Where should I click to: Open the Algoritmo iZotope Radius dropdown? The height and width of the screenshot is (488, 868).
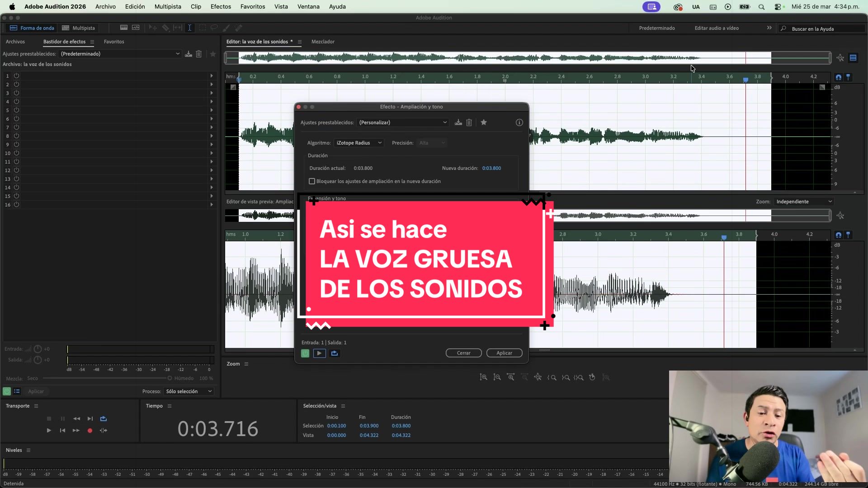pyautogui.click(x=359, y=143)
